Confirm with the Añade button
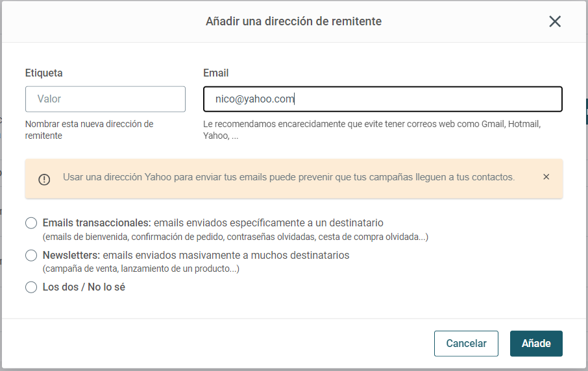Viewport: 588px width, 371px height. click(536, 343)
